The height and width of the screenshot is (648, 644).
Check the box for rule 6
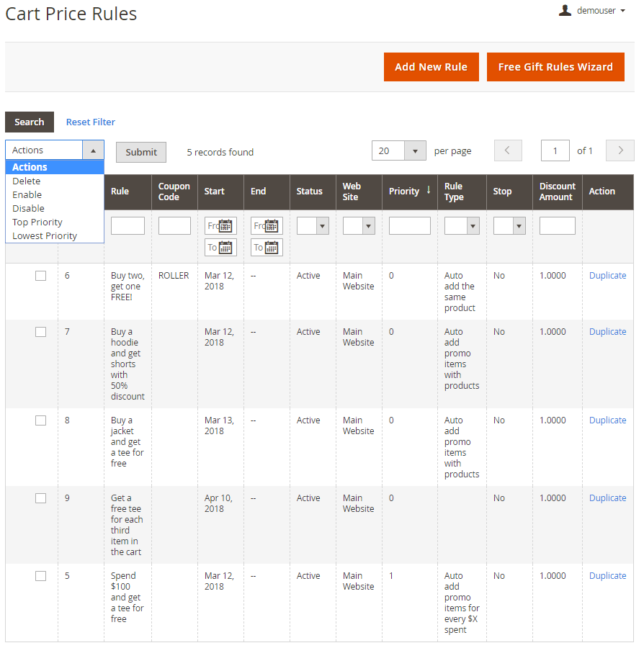[x=41, y=276]
